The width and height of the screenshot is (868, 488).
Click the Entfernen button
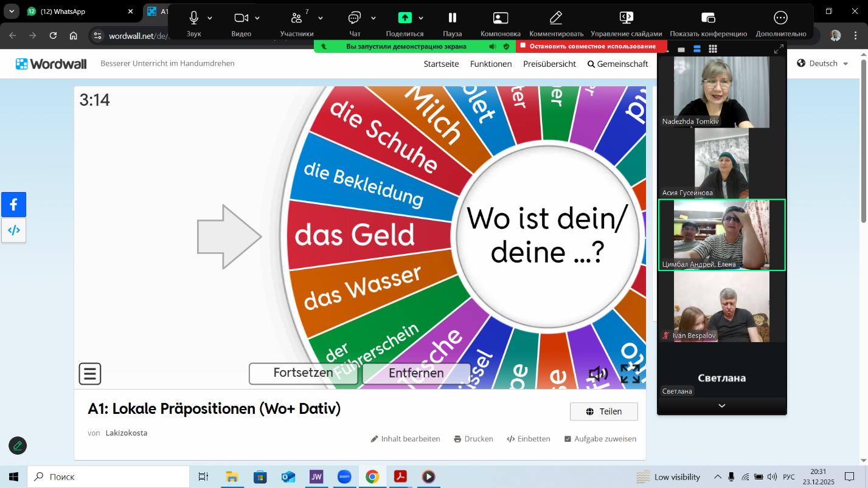pos(416,373)
